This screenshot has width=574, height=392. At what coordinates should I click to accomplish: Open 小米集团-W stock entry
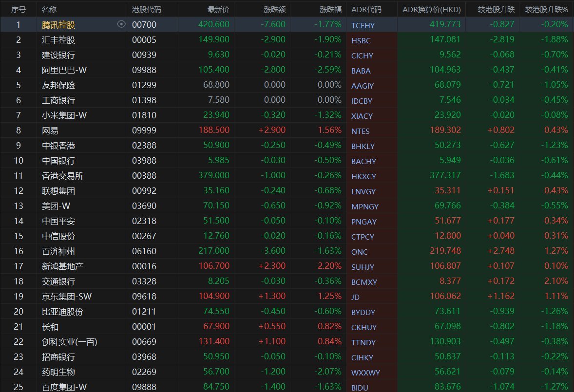[64, 115]
